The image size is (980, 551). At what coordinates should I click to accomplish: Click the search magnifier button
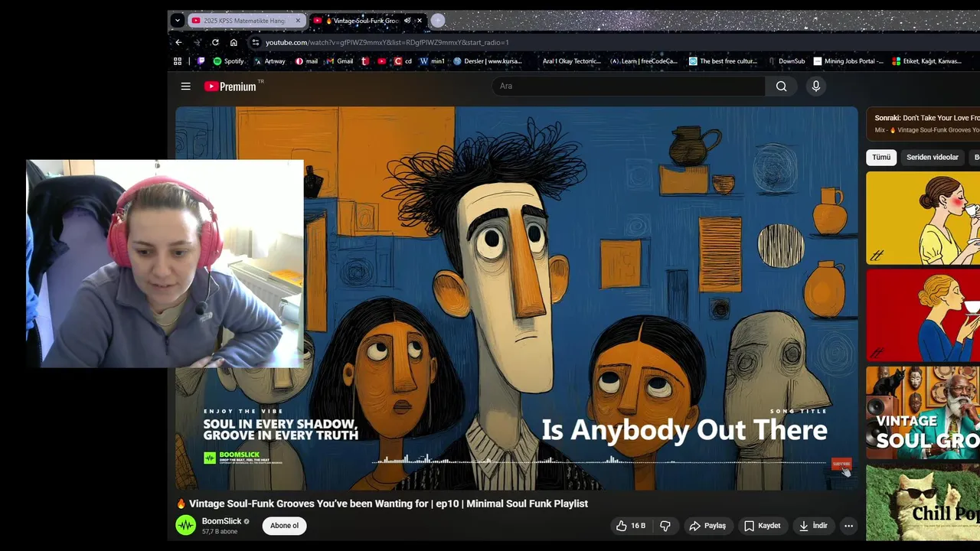[x=781, y=86]
